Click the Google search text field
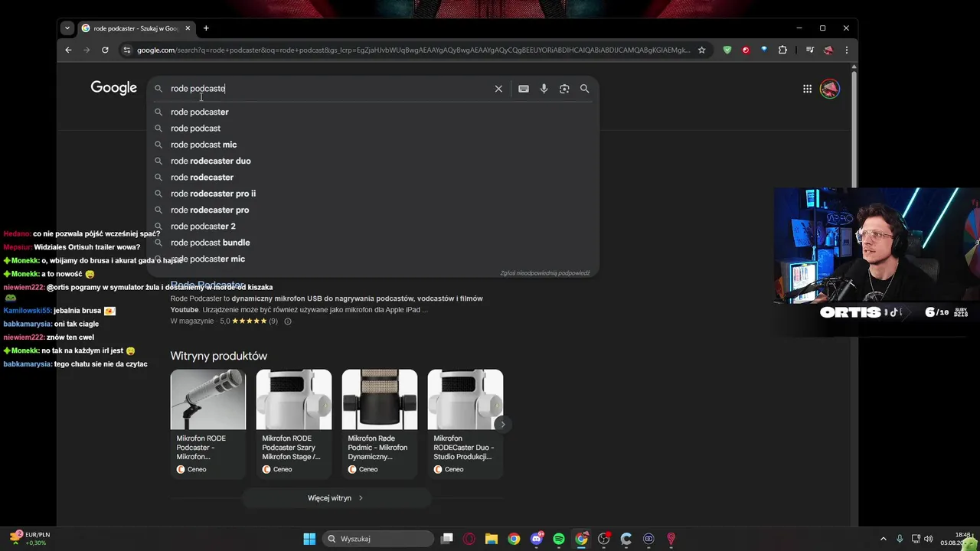This screenshot has width=980, height=551. tap(329, 89)
